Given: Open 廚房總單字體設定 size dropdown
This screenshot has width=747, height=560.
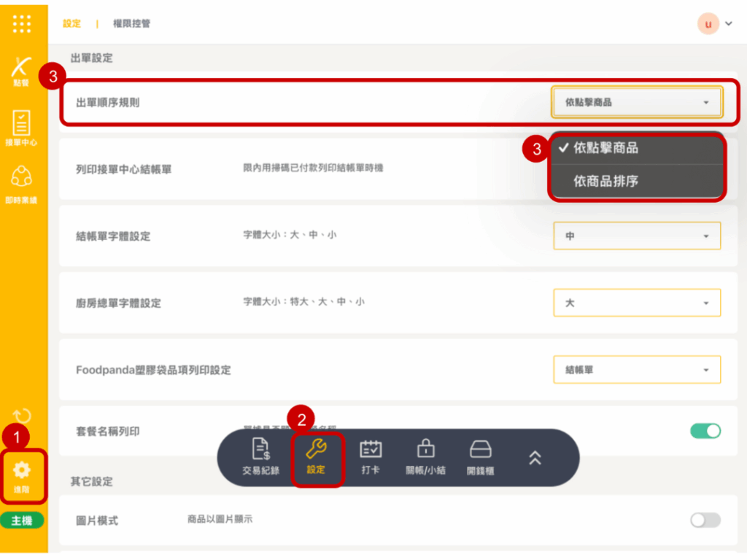Looking at the screenshot, I should point(637,303).
